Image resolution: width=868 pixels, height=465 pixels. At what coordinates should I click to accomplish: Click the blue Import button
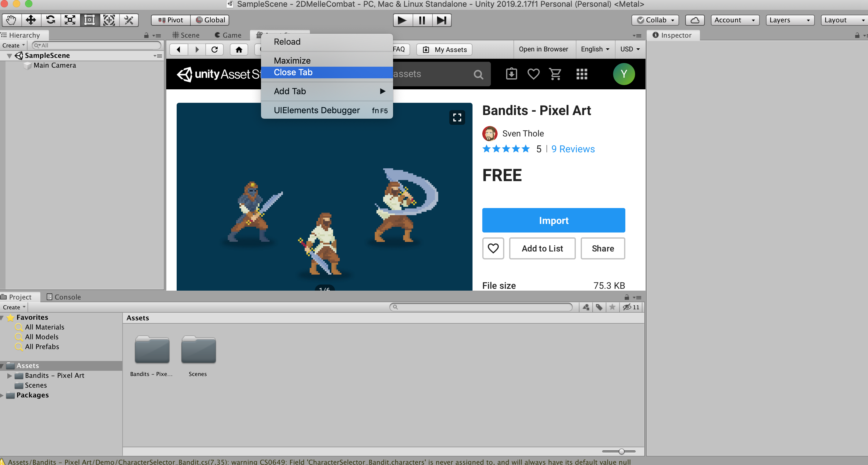[x=553, y=220]
